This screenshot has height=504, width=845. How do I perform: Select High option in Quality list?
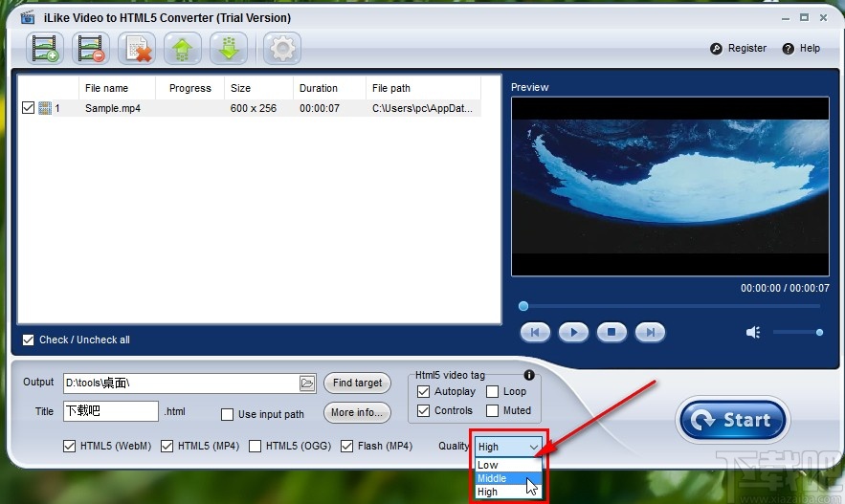508,492
